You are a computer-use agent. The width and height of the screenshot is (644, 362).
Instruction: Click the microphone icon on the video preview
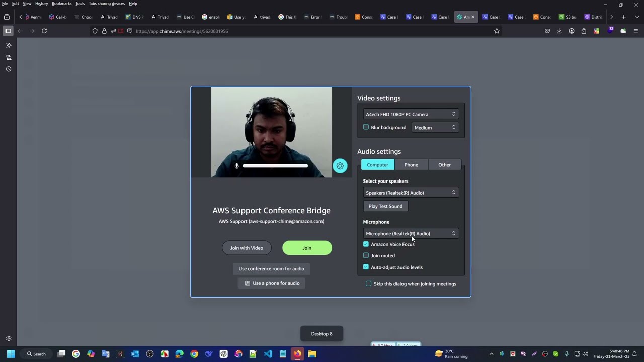pyautogui.click(x=236, y=166)
